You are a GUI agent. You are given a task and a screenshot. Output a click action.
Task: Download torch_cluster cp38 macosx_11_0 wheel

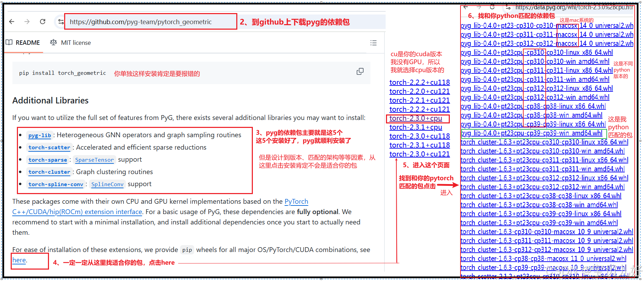pyautogui.click(x=544, y=259)
